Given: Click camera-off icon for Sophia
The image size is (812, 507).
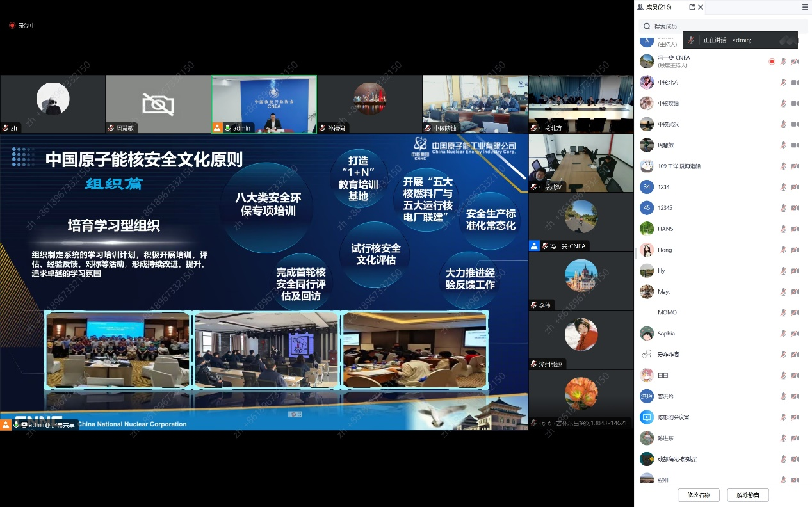Looking at the screenshot, I should point(795,334).
